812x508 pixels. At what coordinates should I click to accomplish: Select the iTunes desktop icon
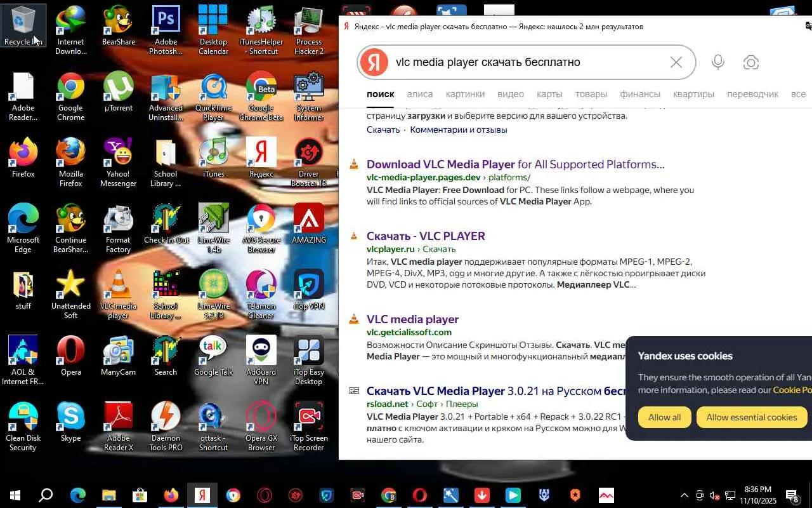(x=213, y=158)
